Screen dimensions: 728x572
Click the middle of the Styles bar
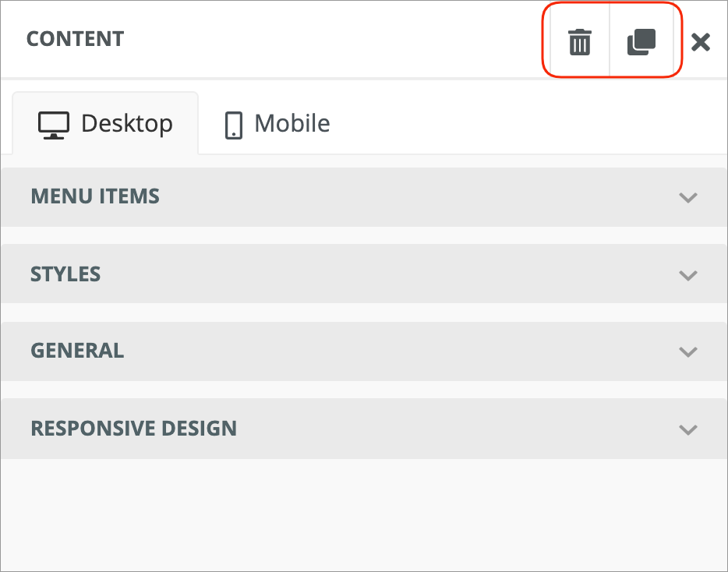[363, 274]
